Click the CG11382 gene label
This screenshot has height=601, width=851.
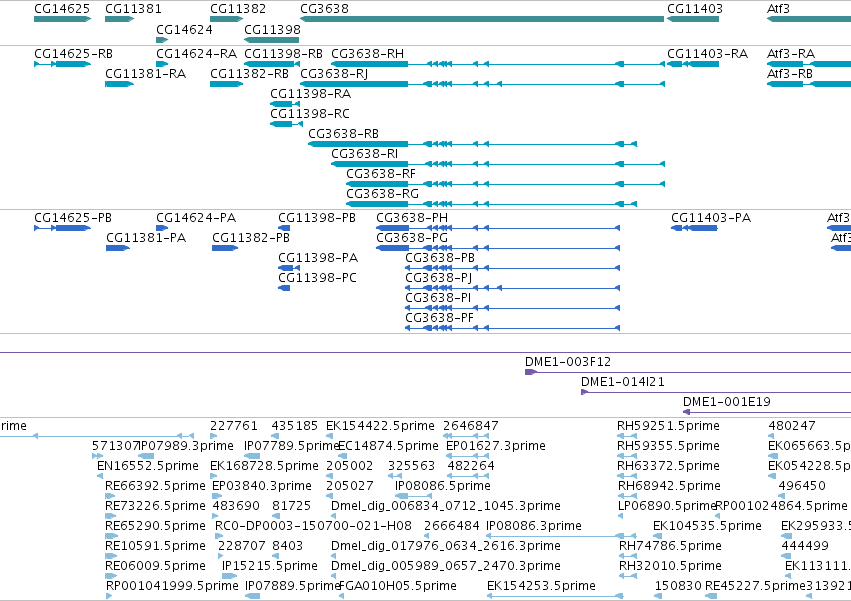point(238,9)
